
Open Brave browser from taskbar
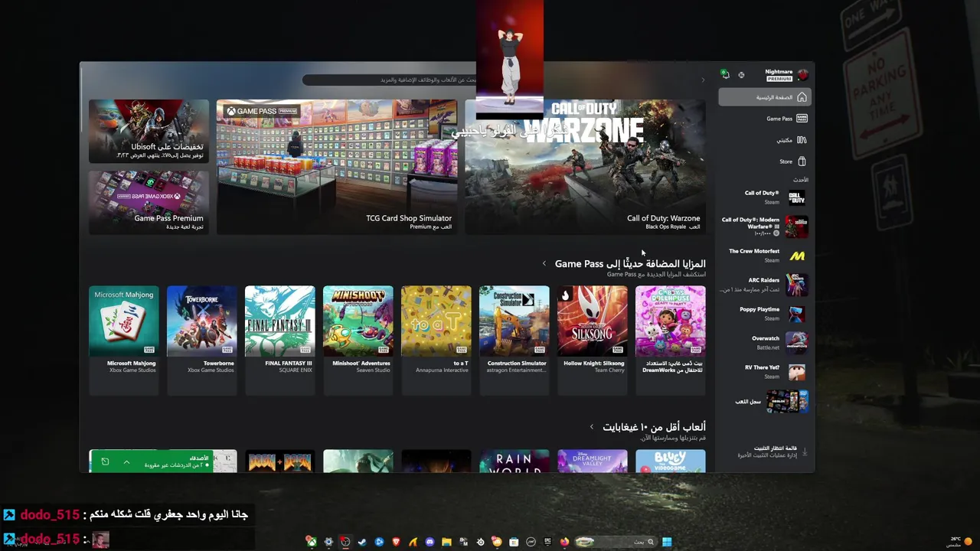(396, 542)
